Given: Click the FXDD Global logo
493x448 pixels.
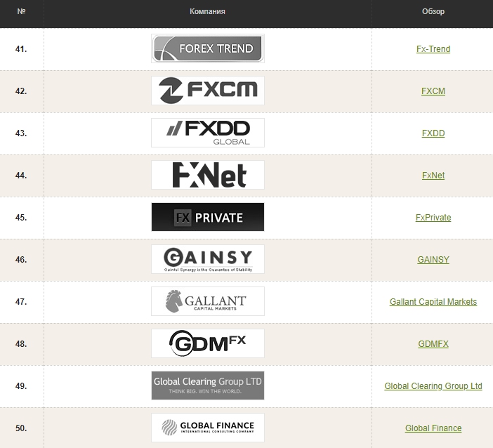Looking at the screenshot, I should pos(207,133).
